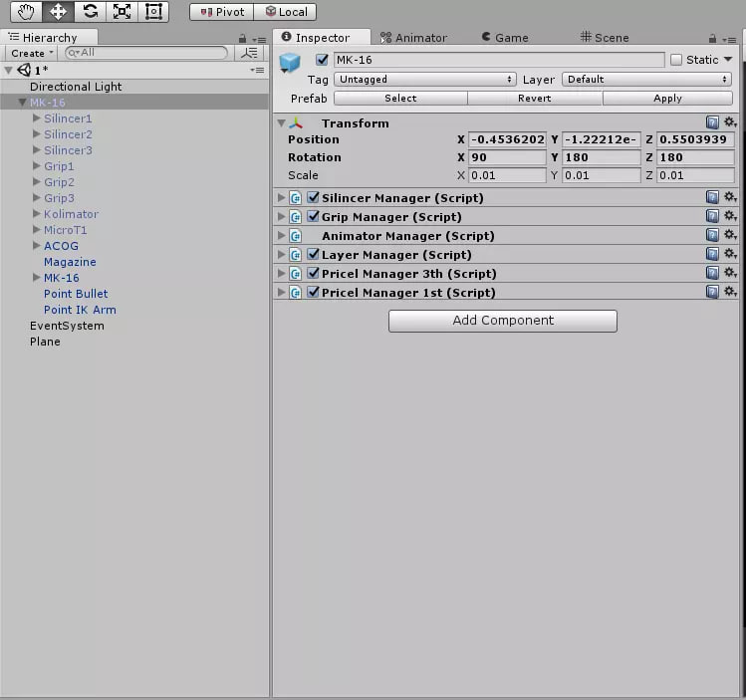Open the Layer dropdown showing Default
The height and width of the screenshot is (700, 746).
pos(646,79)
